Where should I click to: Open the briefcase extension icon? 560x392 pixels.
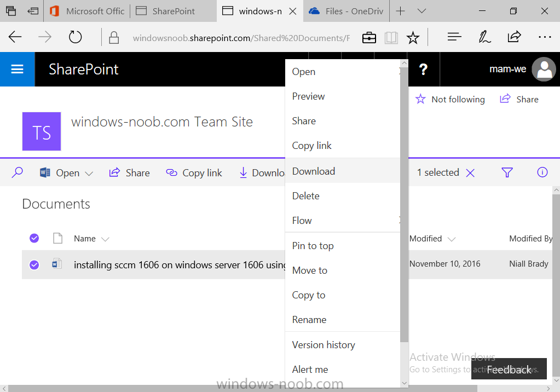[x=369, y=38]
